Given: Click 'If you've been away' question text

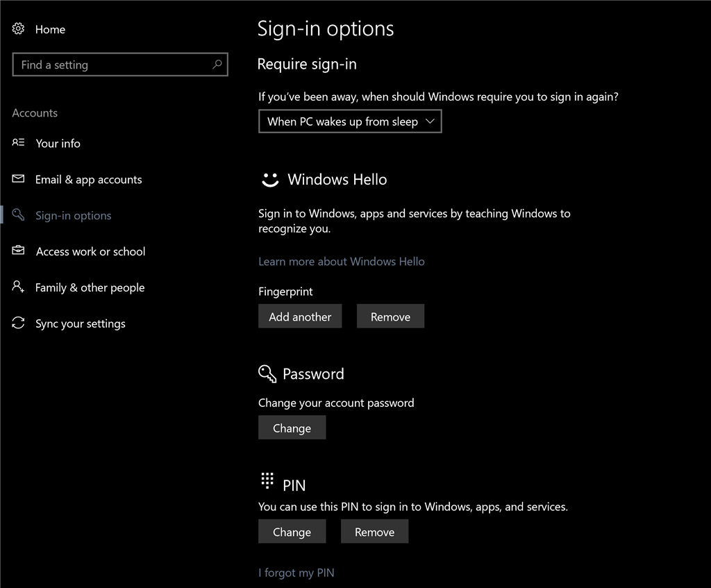Looking at the screenshot, I should 439,97.
